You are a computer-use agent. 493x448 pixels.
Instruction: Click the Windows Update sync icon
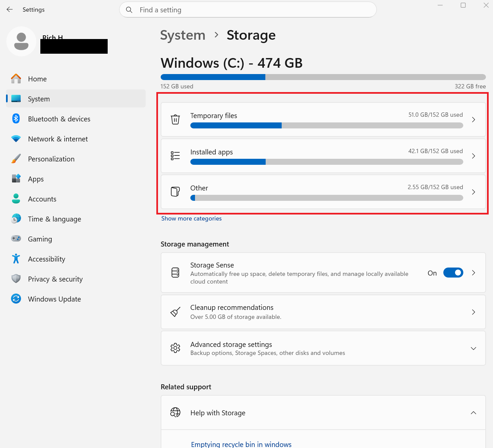[16, 299]
